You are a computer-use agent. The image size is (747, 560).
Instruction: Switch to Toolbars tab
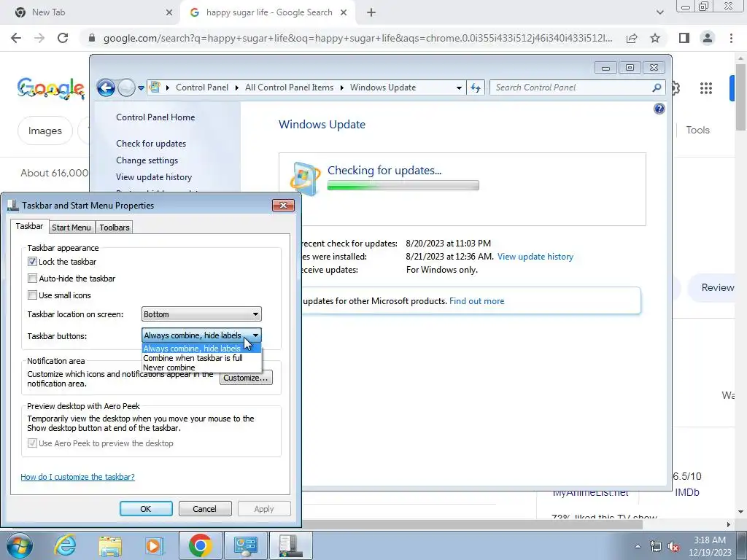coord(115,227)
